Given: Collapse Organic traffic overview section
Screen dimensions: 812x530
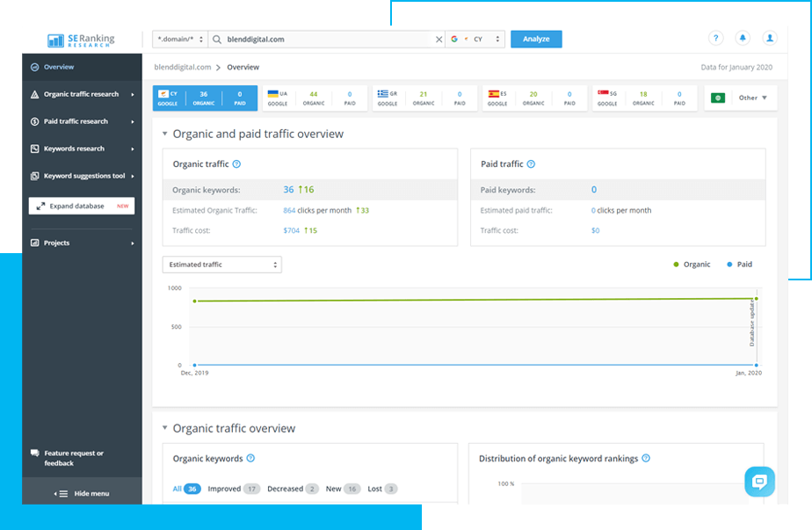Looking at the screenshot, I should click(x=164, y=428).
